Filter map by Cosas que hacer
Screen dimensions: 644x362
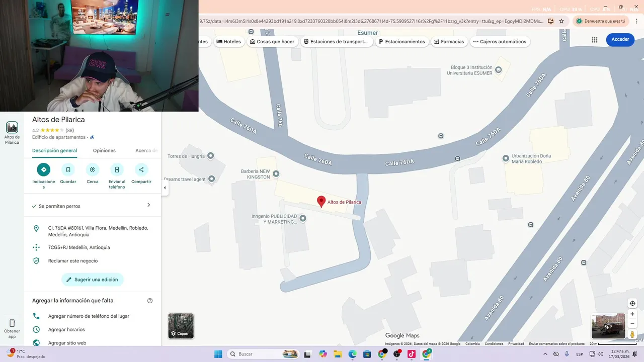pyautogui.click(x=272, y=42)
